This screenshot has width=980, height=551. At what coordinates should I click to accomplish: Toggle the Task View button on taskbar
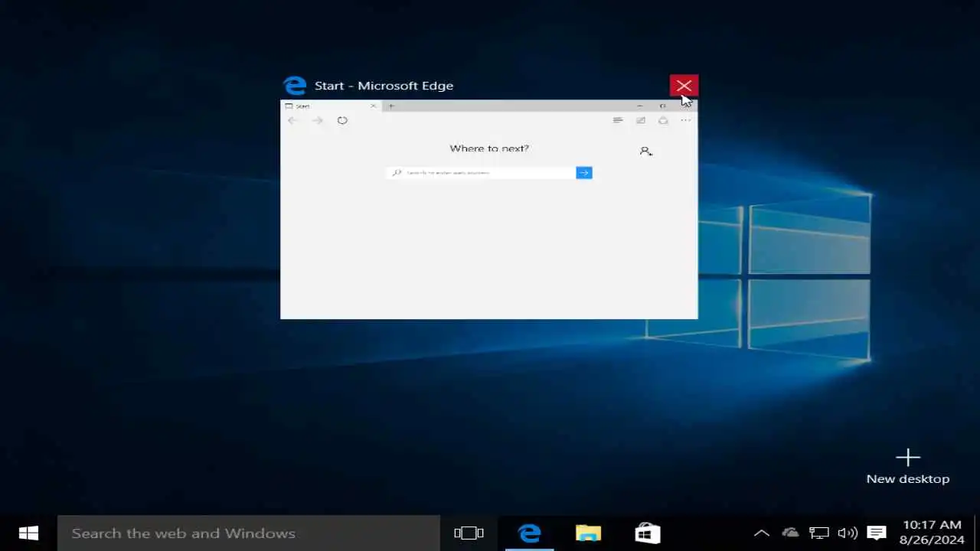click(x=469, y=533)
